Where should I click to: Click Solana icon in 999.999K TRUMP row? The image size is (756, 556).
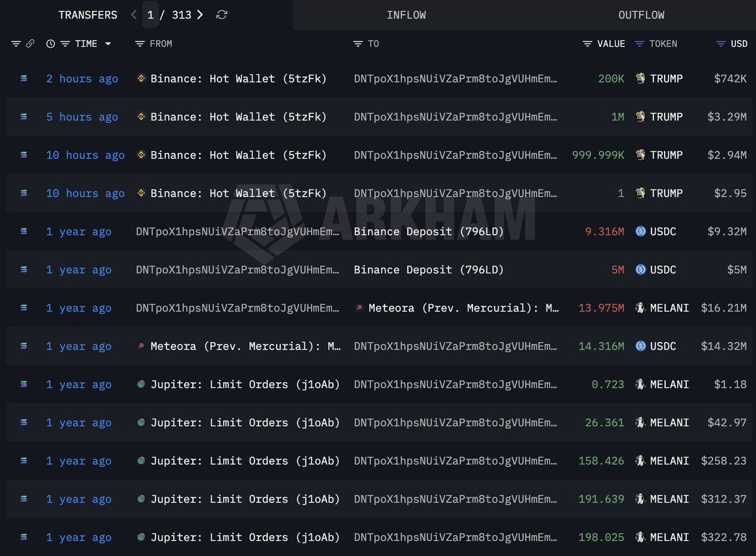24,155
